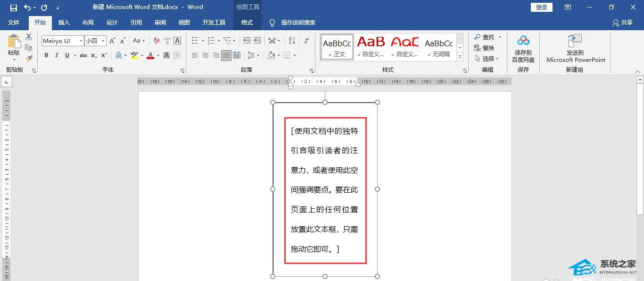Save the document from quick access toolbar
Screen dimensions: 644x281
[13, 8]
